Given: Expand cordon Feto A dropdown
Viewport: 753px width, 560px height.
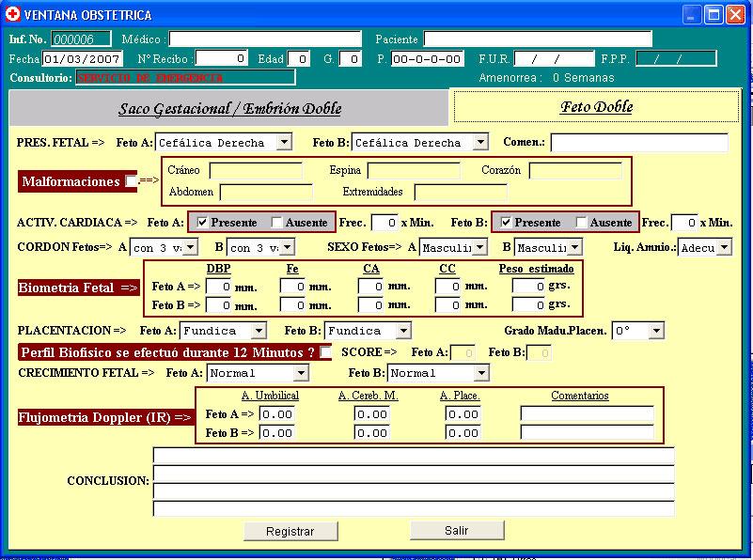Looking at the screenshot, I should [191, 247].
